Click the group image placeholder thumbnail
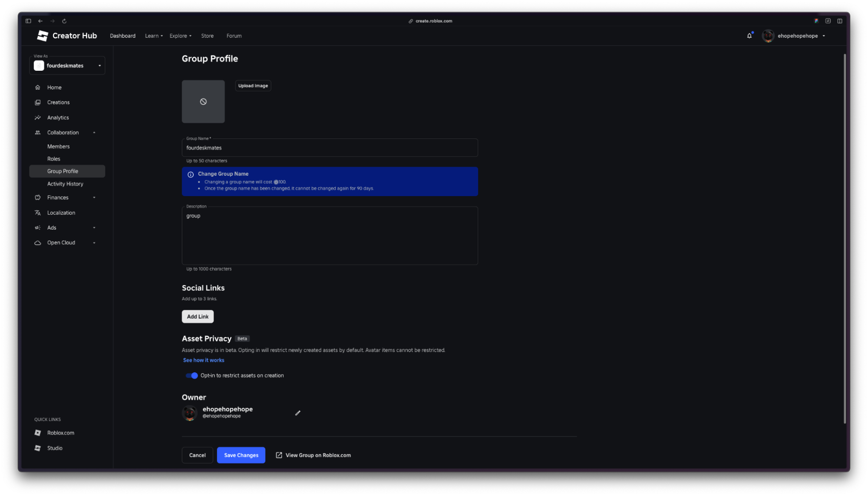 coord(203,102)
